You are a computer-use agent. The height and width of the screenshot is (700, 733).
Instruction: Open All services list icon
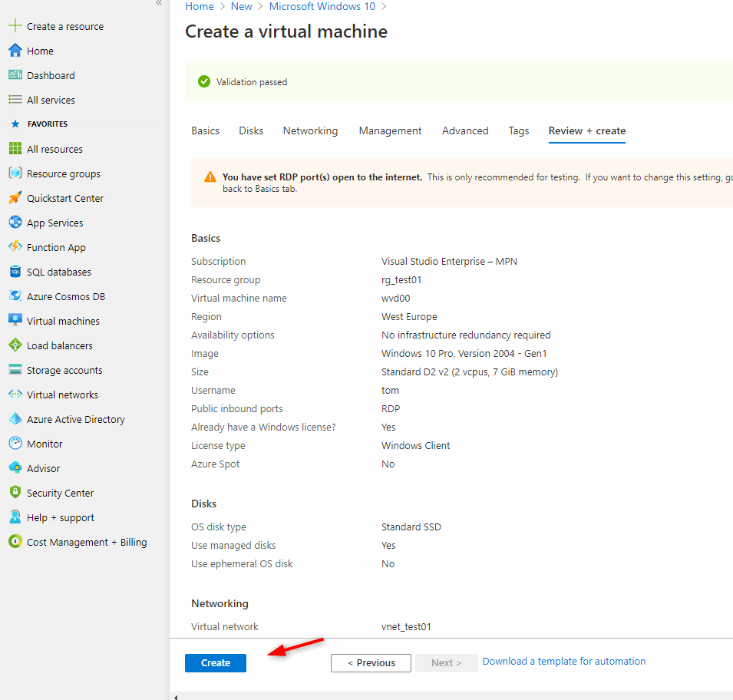point(15,100)
